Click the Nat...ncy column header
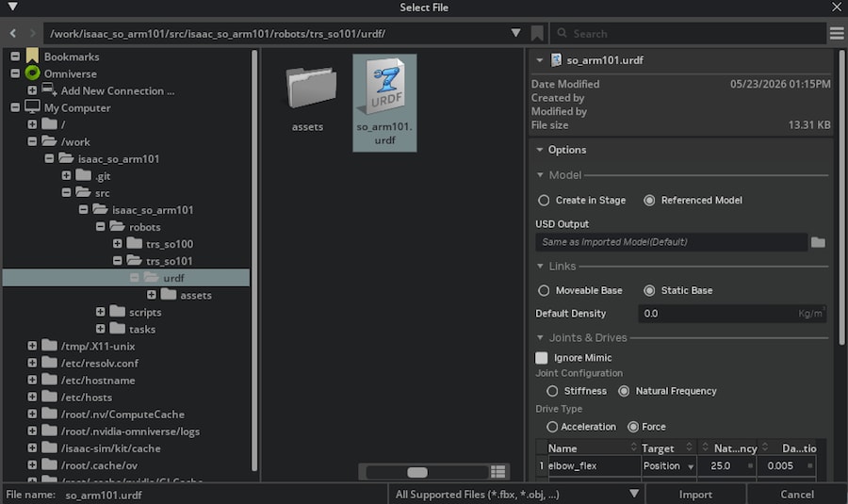The height and width of the screenshot is (504, 848). [x=736, y=448]
